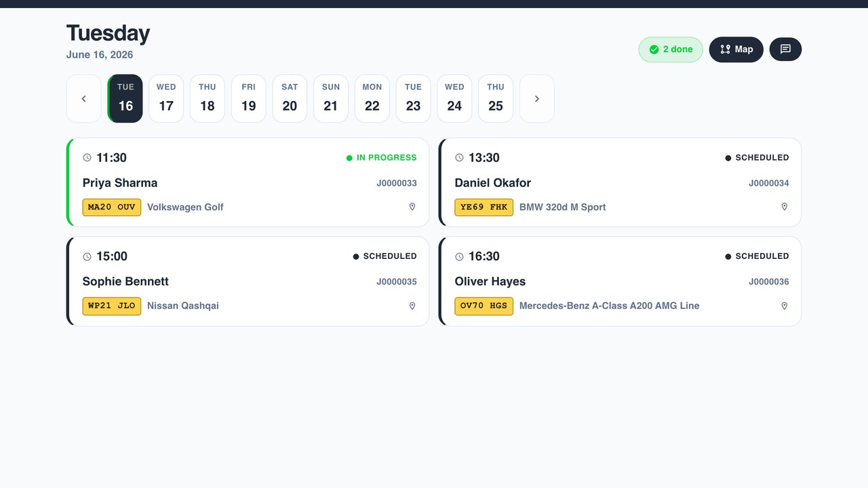Click the Volkswagen Golf vehicle text
The image size is (868, 488).
[185, 207]
